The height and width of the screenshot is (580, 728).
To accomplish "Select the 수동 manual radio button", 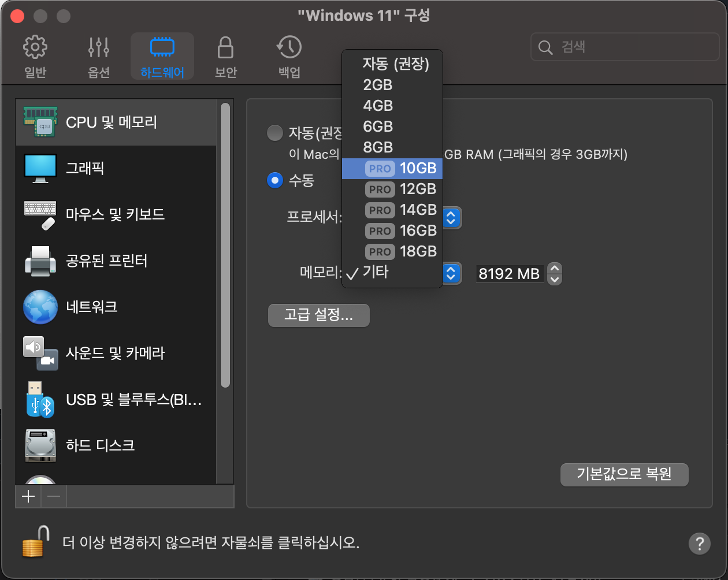I will coord(275,180).
